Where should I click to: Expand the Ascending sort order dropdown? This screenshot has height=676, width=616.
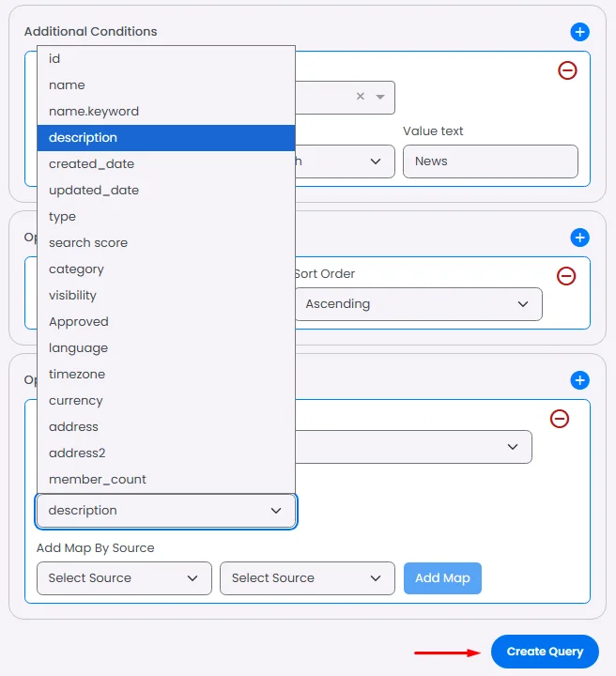coord(418,304)
